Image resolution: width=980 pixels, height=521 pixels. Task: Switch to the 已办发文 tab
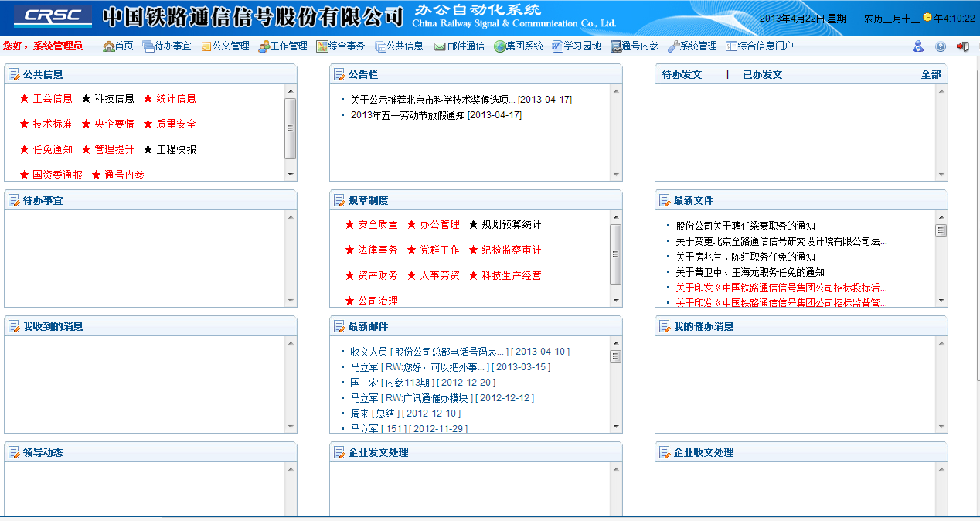click(762, 75)
